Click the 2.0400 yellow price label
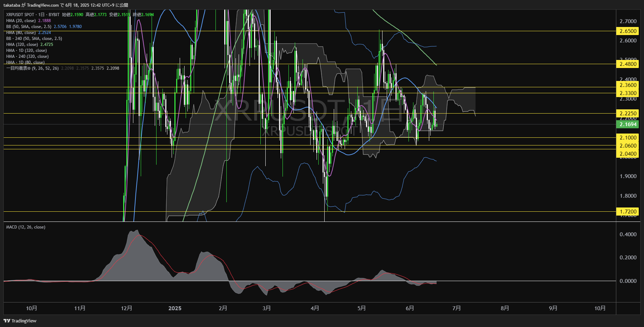 pos(628,154)
